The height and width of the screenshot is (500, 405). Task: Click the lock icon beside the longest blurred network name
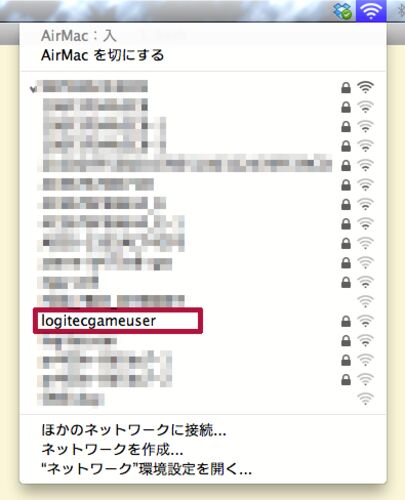click(346, 166)
